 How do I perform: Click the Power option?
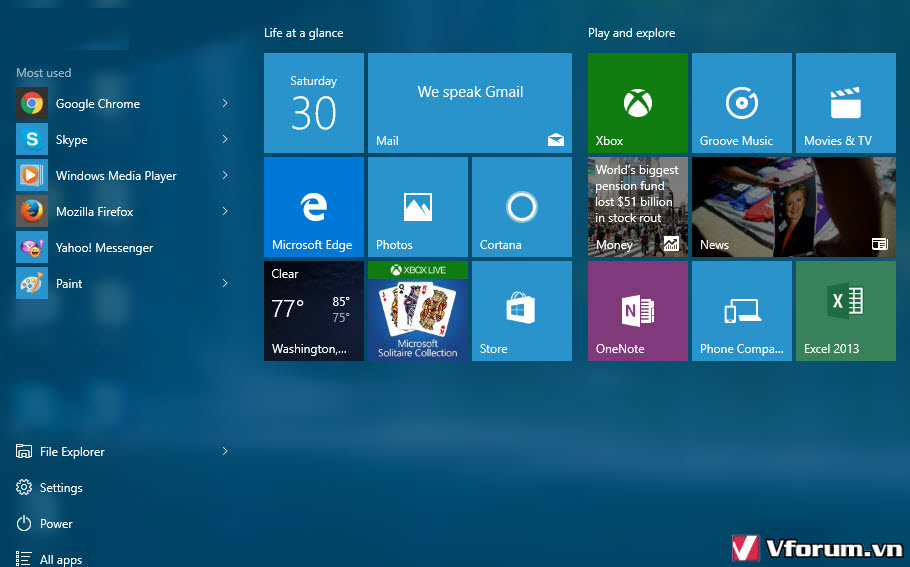click(45, 523)
